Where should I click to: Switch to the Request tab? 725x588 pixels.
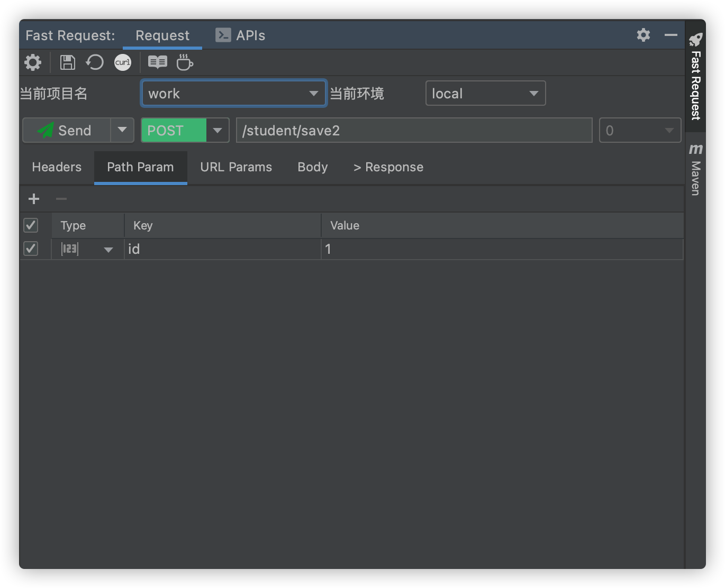point(162,35)
